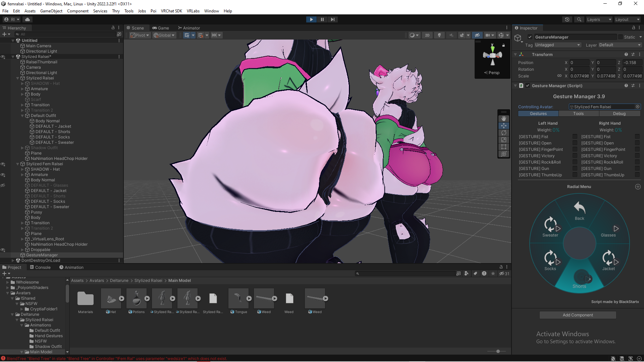The height and width of the screenshot is (362, 644).
Task: Toggle the Inspector lock icon
Action: pyautogui.click(x=633, y=28)
